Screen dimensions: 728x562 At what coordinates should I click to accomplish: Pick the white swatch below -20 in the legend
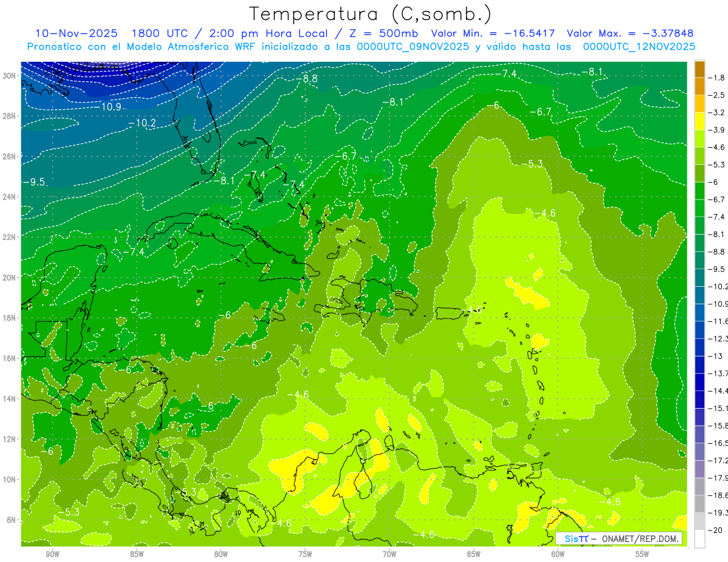699,539
